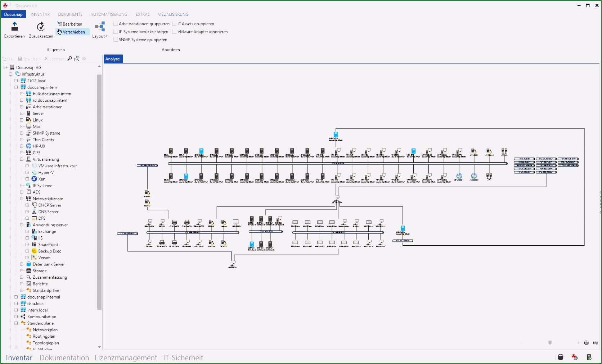Click the server icon in the bottom right
The image size is (602, 364).
point(589,357)
